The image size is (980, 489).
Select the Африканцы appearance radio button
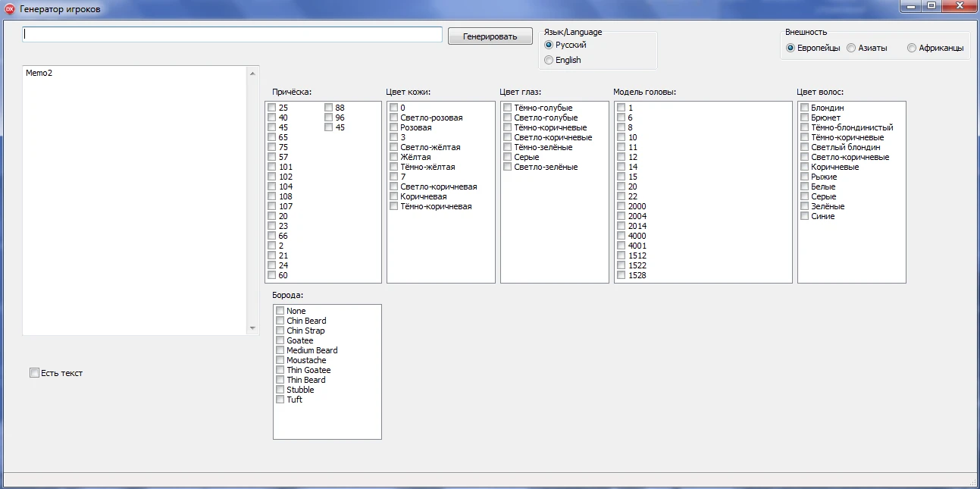point(912,48)
